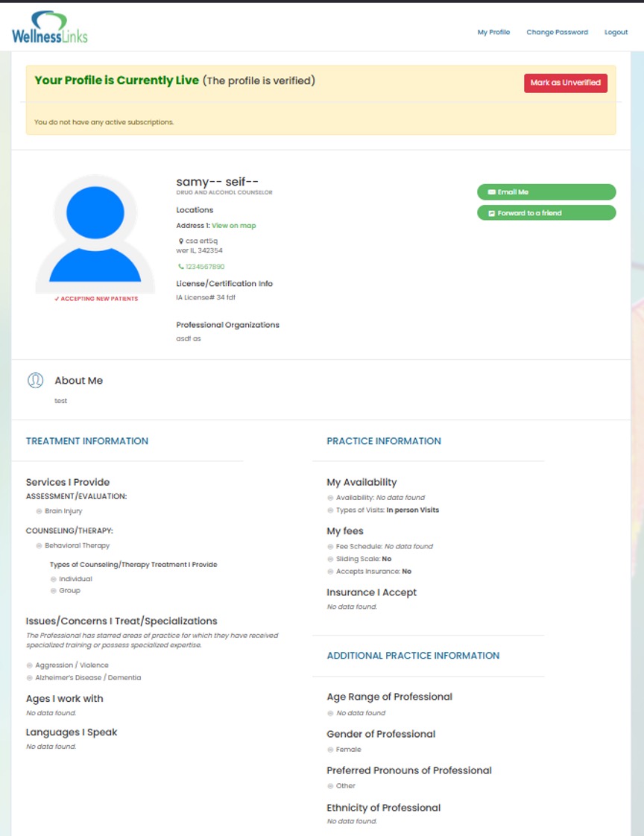Viewport: 644px width, 836px height.
Task: Click the In person Visits text
Action: click(412, 510)
